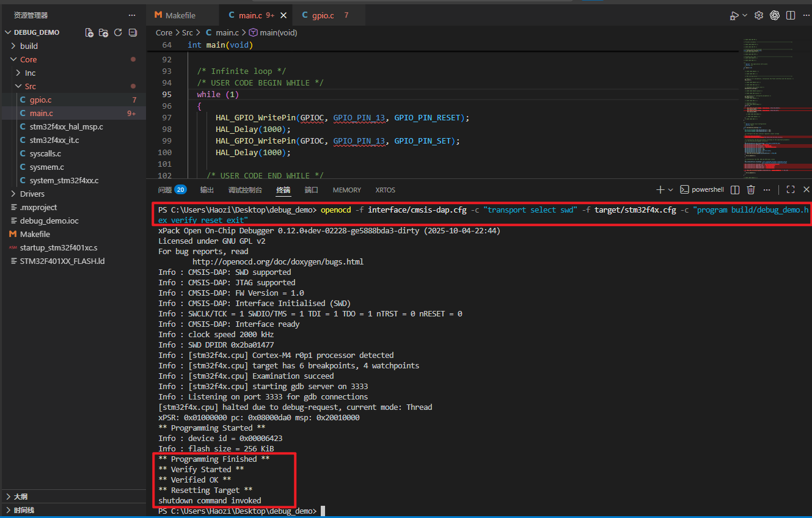Kill the powershell terminal with trash icon

click(751, 190)
